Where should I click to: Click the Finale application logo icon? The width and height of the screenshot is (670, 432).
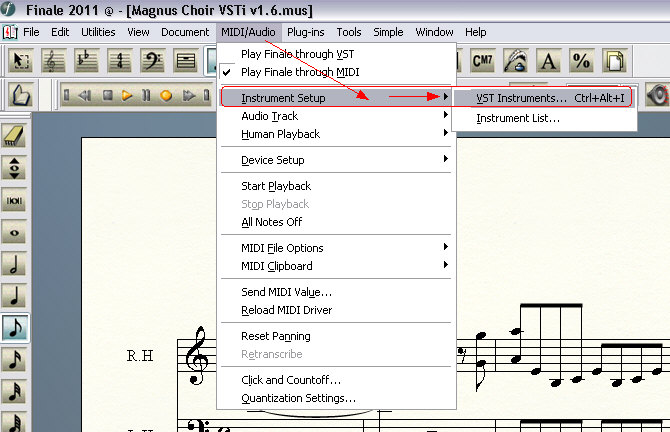point(8,9)
